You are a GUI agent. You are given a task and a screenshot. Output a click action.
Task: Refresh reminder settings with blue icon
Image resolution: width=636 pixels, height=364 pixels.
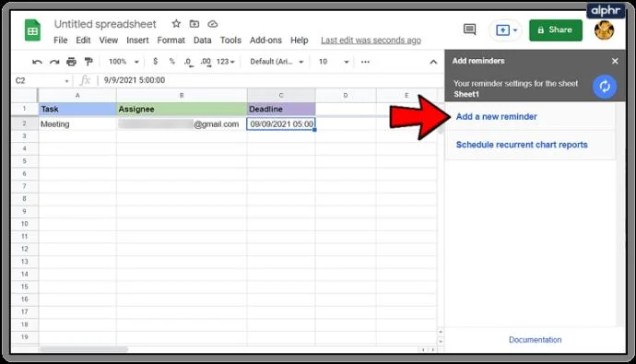tap(605, 87)
